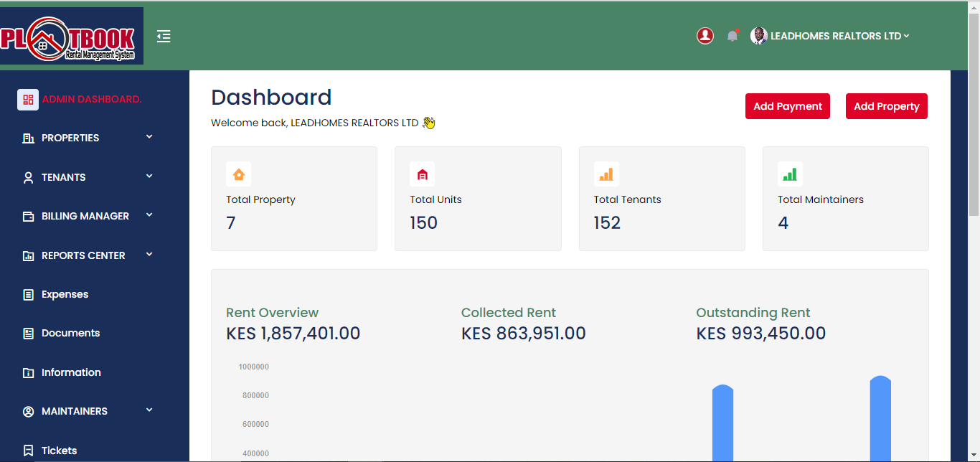980x462 pixels.
Task: Go to Expenses in the sidebar
Action: (x=65, y=294)
